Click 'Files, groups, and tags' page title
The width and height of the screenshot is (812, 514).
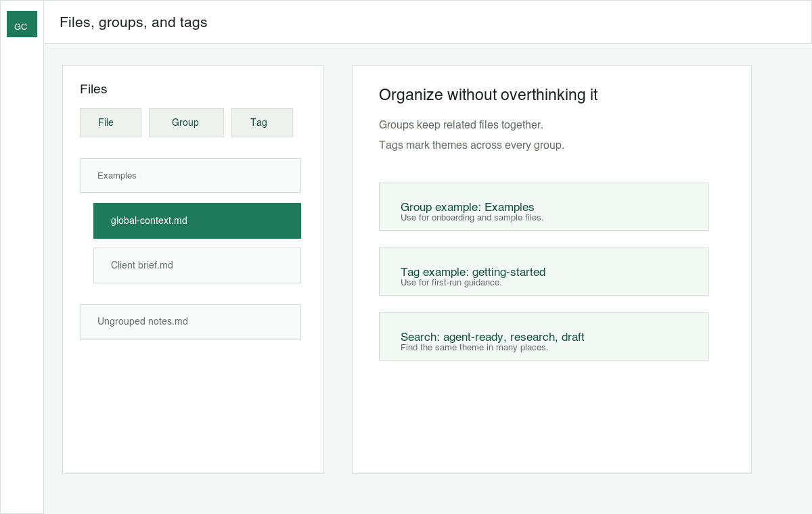point(133,22)
